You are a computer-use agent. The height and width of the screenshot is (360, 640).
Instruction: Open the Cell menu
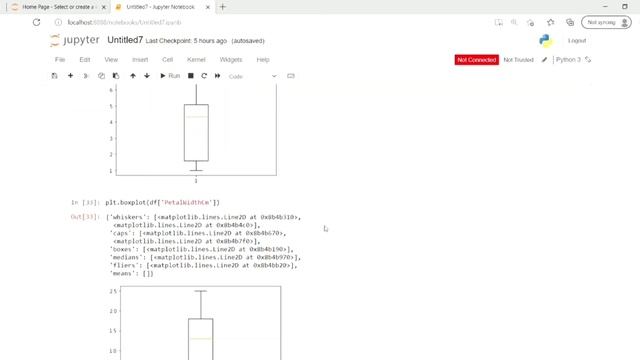(167, 60)
